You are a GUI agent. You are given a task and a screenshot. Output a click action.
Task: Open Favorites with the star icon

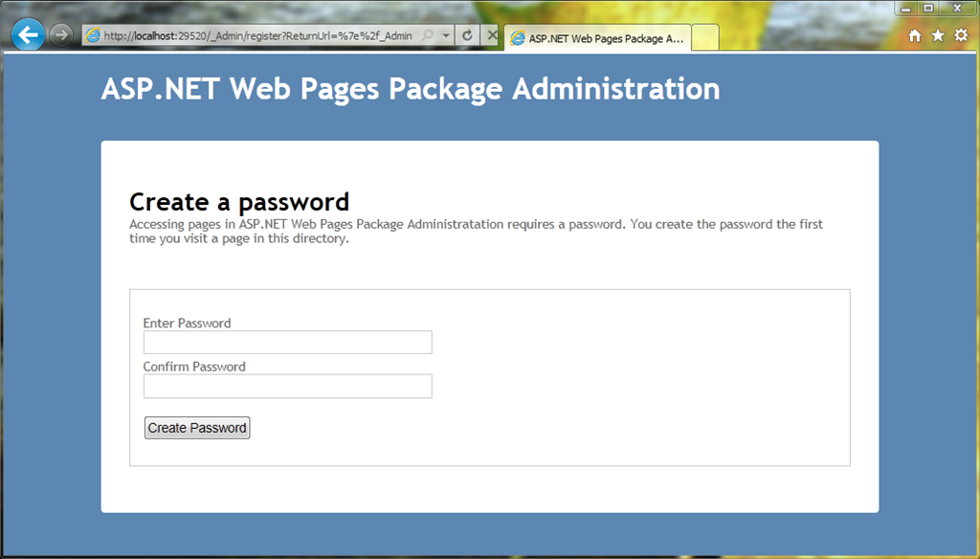[x=938, y=35]
